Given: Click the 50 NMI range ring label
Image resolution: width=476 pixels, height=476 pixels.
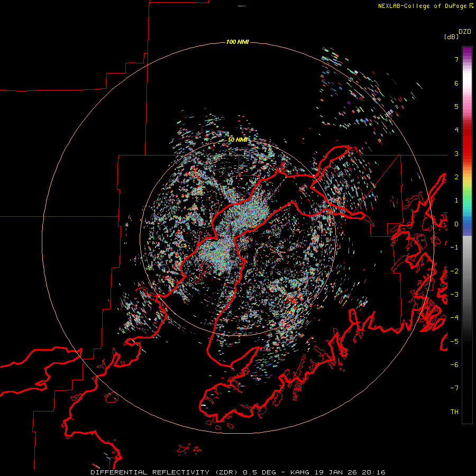Looking at the screenshot, I should [x=237, y=140].
